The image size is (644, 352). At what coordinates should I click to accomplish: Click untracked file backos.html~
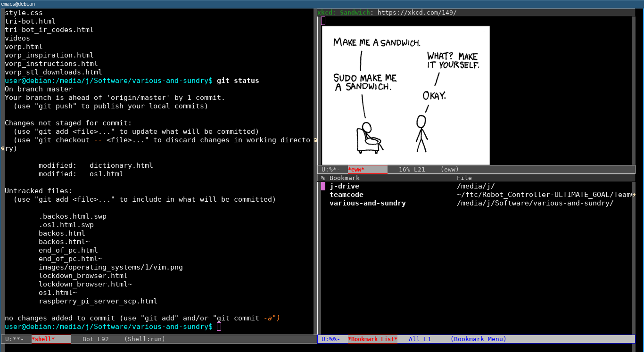click(x=64, y=242)
